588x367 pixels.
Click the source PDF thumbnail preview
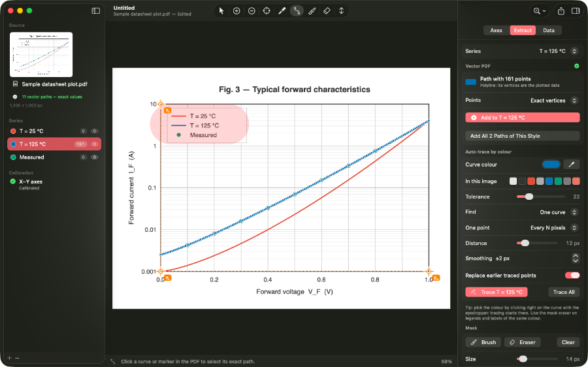tap(41, 55)
